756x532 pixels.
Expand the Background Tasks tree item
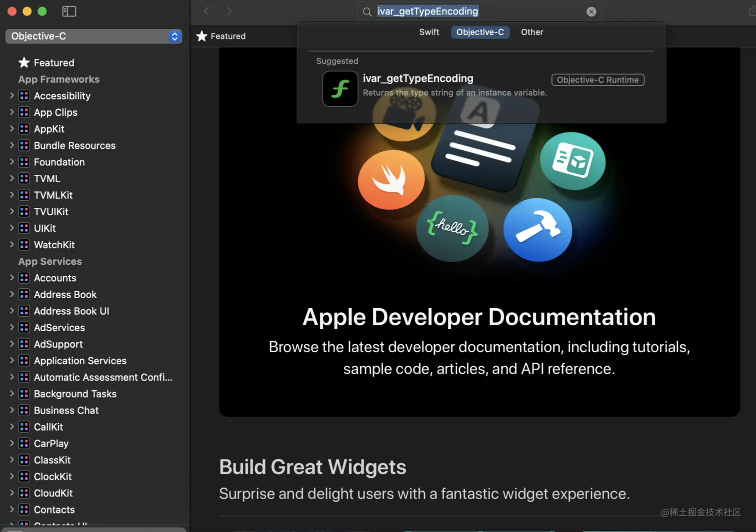tap(11, 394)
